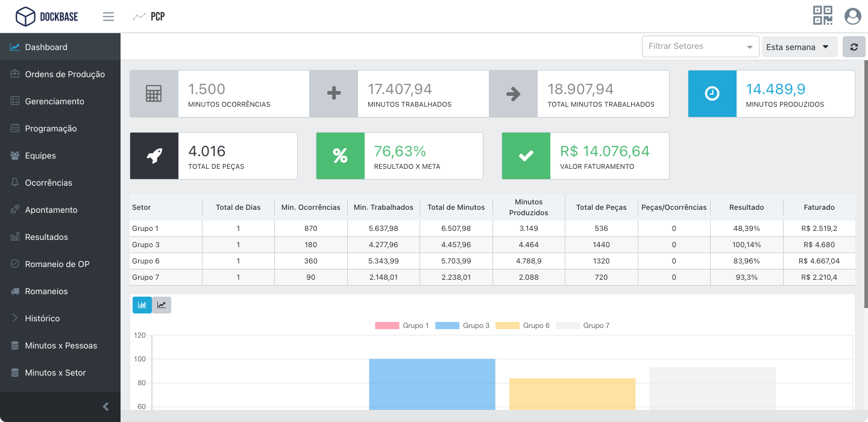Click the rocket icon for Total de Peças

click(154, 156)
